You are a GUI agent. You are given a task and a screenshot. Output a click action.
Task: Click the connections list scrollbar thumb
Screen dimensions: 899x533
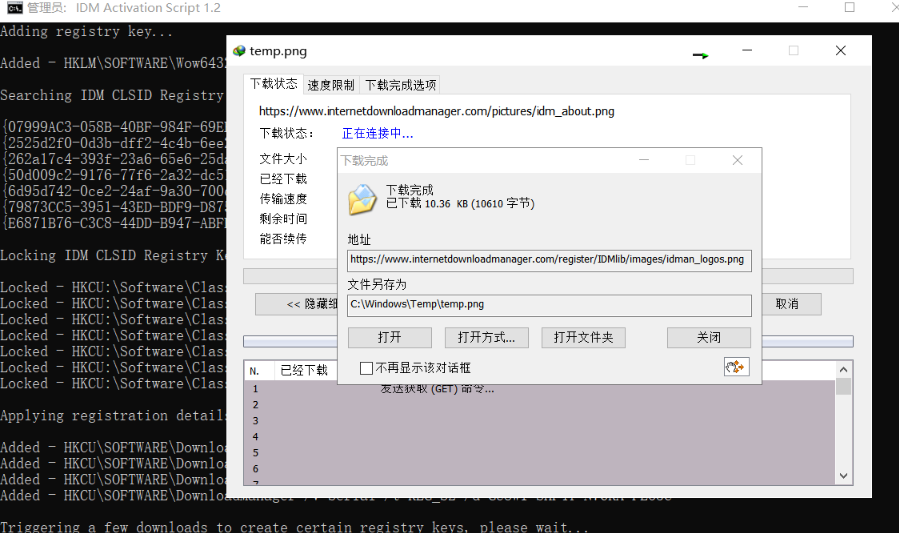(x=843, y=387)
